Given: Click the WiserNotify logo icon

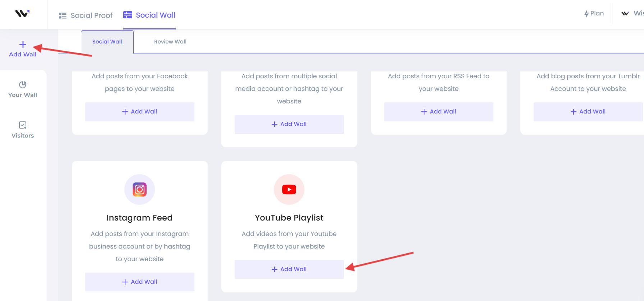Looking at the screenshot, I should (x=22, y=14).
